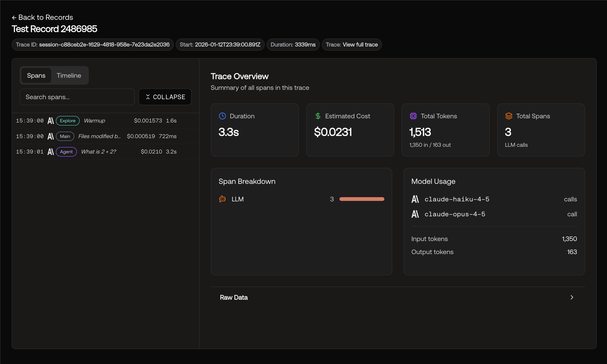Viewport: 607px width, 364px height.
Task: Click the LLM calls label under Total Spans
Action: (x=516, y=145)
